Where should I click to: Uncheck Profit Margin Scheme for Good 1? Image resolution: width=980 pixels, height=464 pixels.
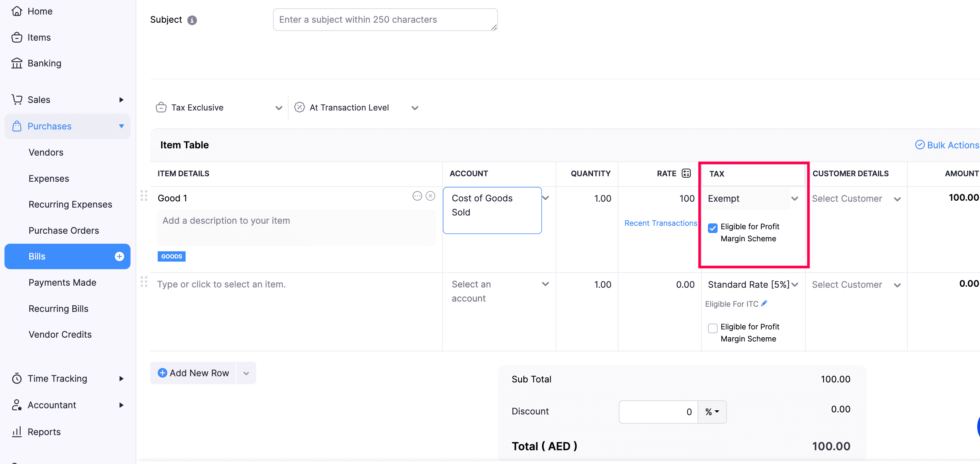pos(712,228)
